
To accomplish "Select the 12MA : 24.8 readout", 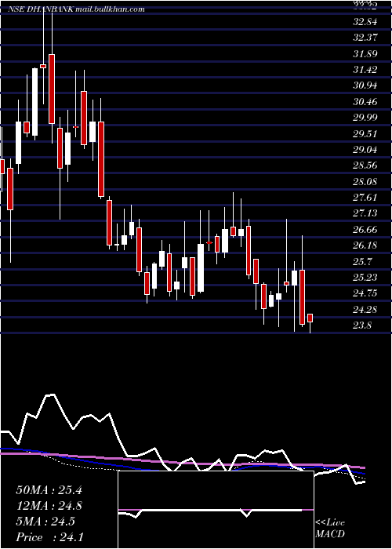I will (49, 506).
